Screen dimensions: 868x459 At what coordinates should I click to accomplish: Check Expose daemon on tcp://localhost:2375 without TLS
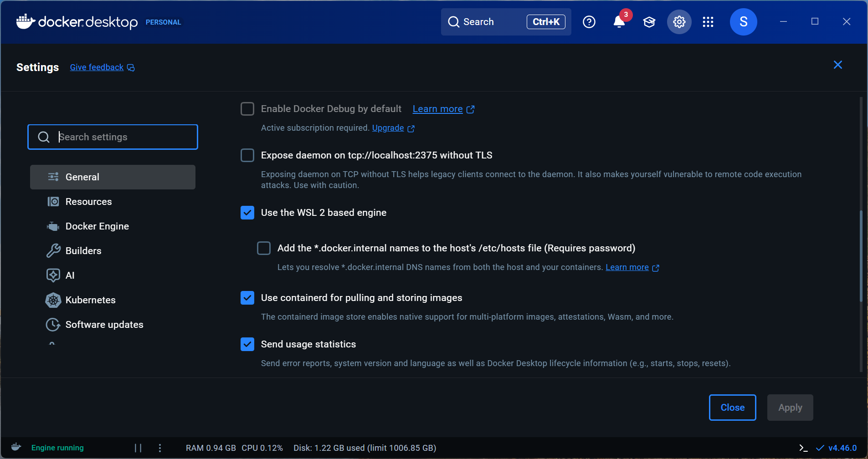pos(247,155)
